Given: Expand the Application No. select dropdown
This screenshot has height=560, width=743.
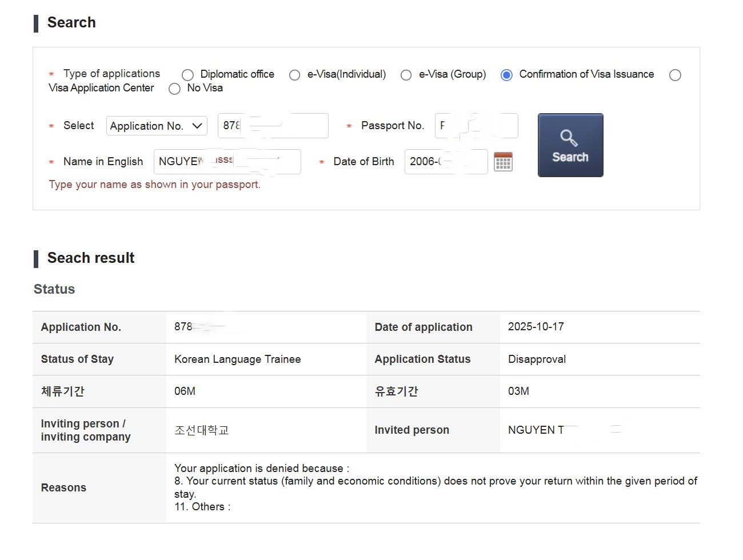Looking at the screenshot, I should coord(157,126).
